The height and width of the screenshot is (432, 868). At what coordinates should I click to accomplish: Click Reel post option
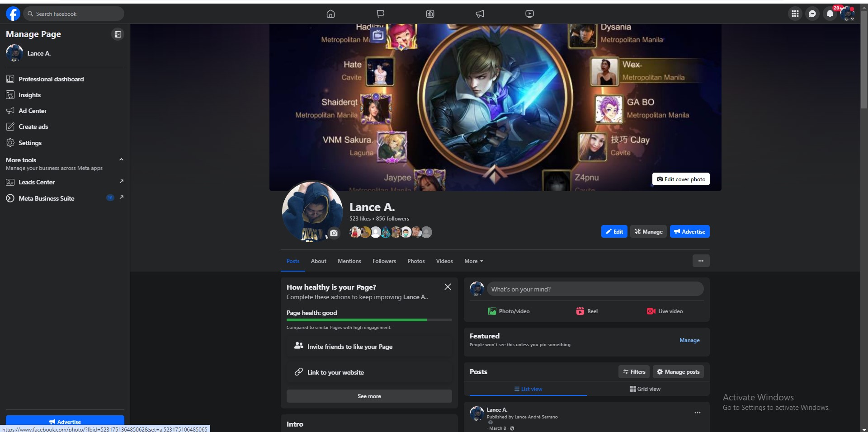pyautogui.click(x=587, y=311)
